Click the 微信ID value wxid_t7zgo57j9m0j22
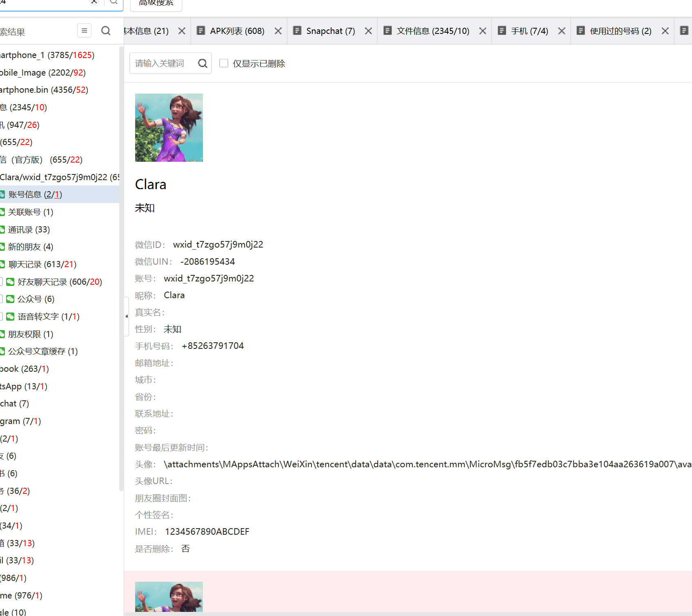 coord(218,245)
